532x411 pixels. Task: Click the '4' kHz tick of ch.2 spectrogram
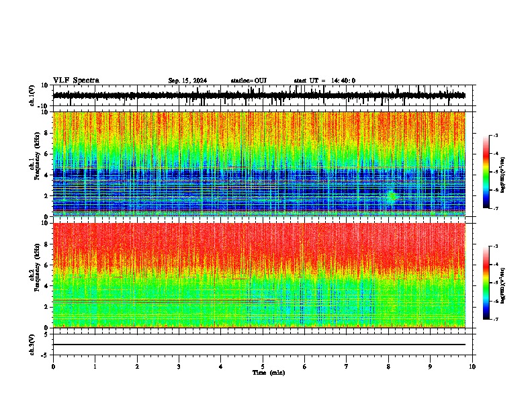coord(46,286)
